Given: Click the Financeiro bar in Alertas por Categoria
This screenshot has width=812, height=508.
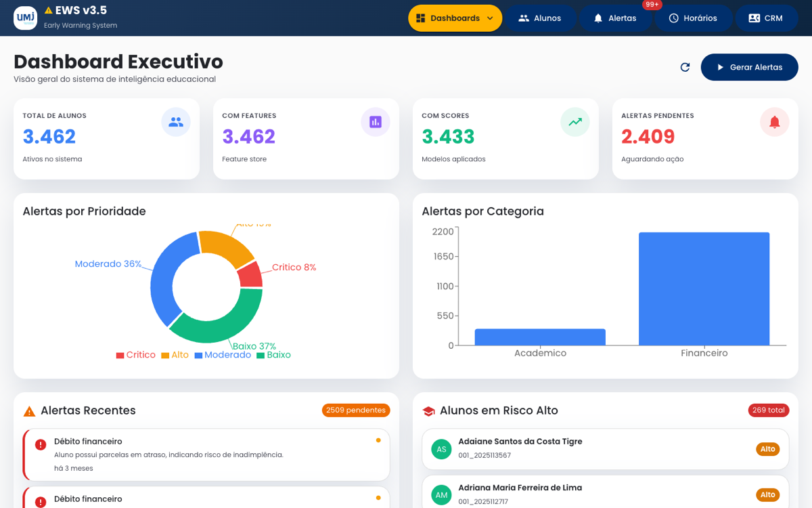Looking at the screenshot, I should [704, 288].
